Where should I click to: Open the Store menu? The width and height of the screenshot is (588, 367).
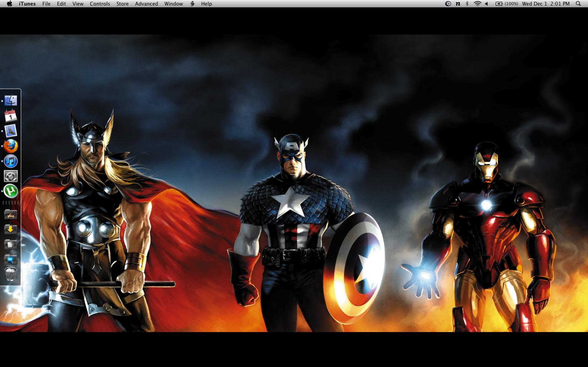tap(122, 4)
